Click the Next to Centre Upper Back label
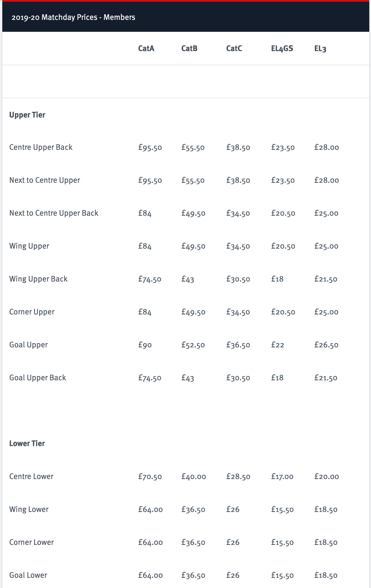This screenshot has width=371, height=588. 54,213
